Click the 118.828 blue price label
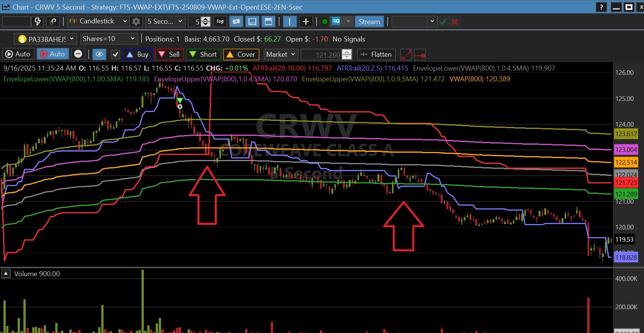Screen dimensions: 644x333 (626, 257)
